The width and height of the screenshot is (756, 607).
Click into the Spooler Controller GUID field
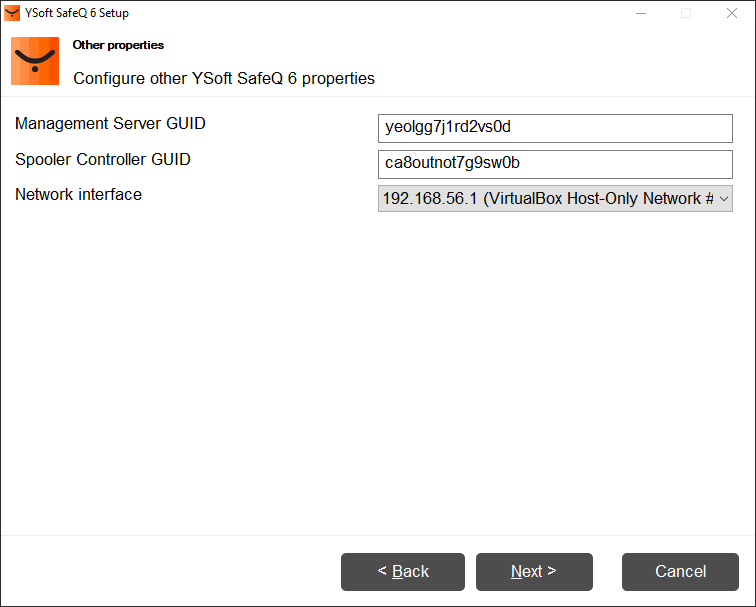(x=555, y=163)
